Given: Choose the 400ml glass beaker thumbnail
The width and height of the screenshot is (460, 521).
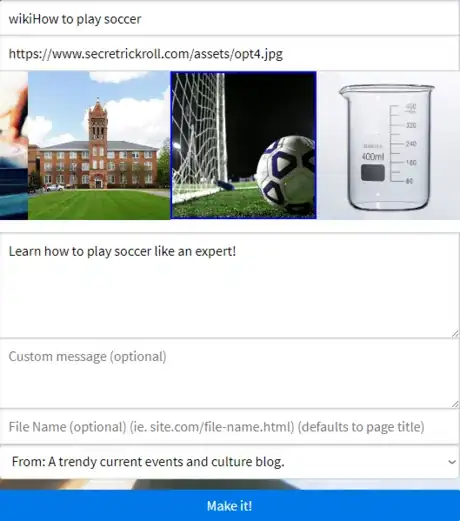Looking at the screenshot, I should pos(388,145).
